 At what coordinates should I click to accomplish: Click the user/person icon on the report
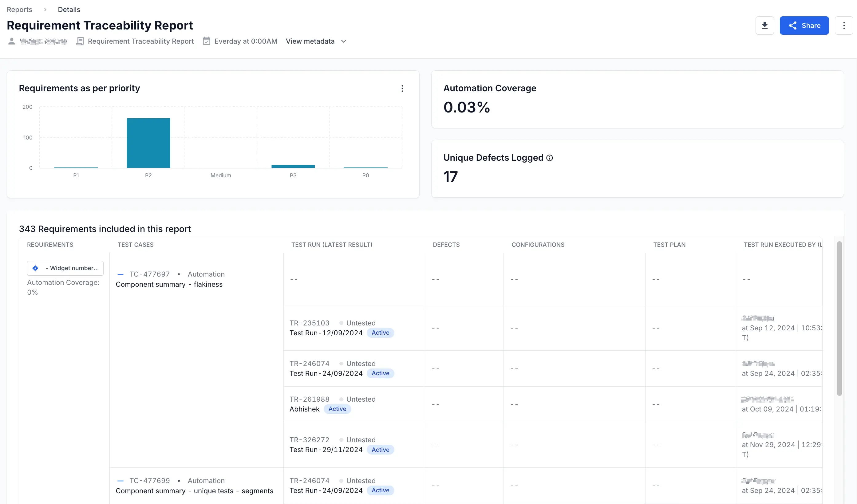click(x=11, y=41)
